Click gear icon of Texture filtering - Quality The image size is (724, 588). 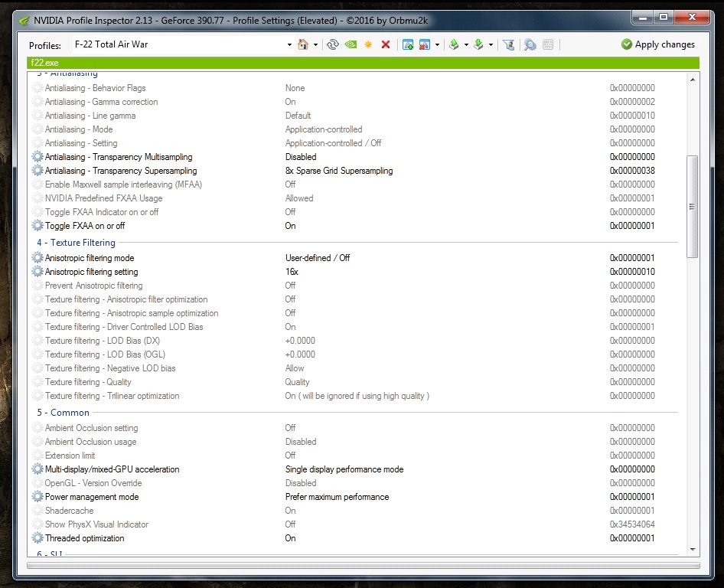point(38,382)
